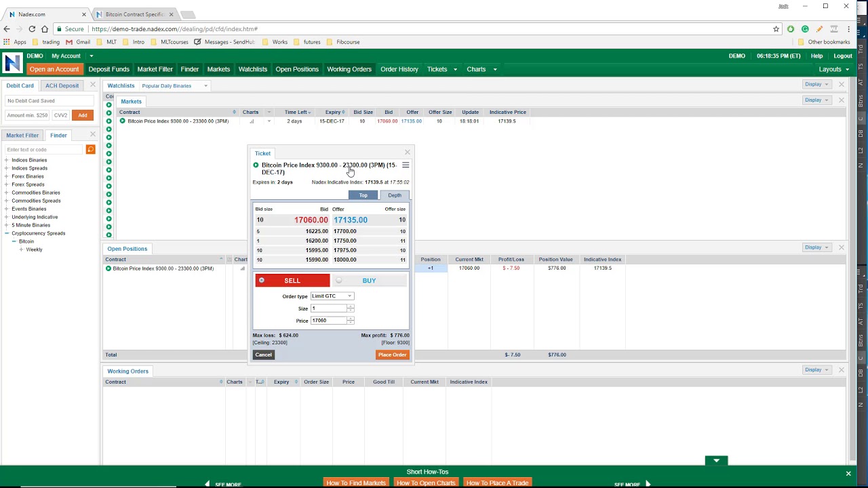Switch ticket view to Top

click(363, 195)
